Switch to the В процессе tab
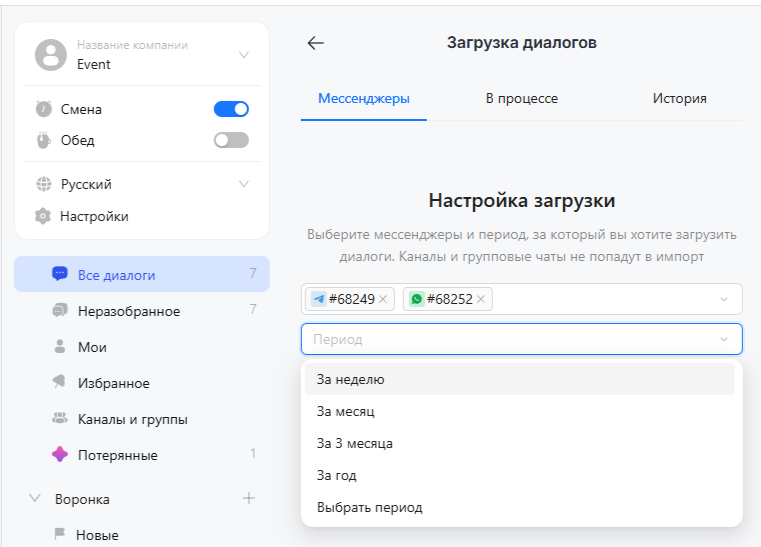 (x=521, y=98)
